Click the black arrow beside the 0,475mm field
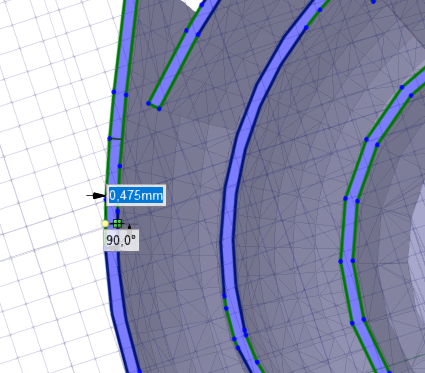Screen dimensions: 425x373 coord(96,195)
